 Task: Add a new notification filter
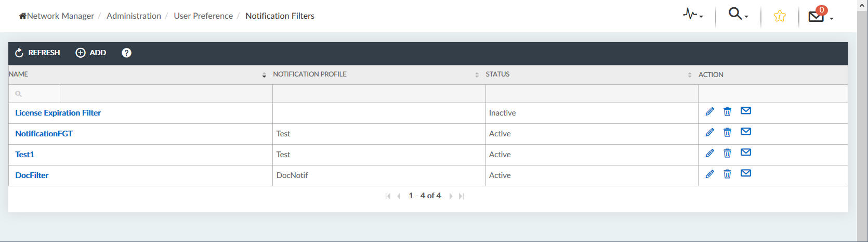(91, 53)
